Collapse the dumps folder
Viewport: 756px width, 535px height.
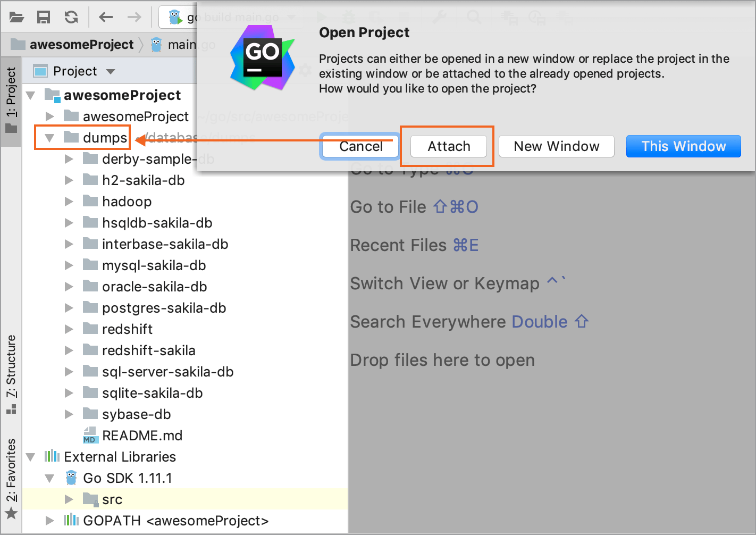click(x=49, y=137)
